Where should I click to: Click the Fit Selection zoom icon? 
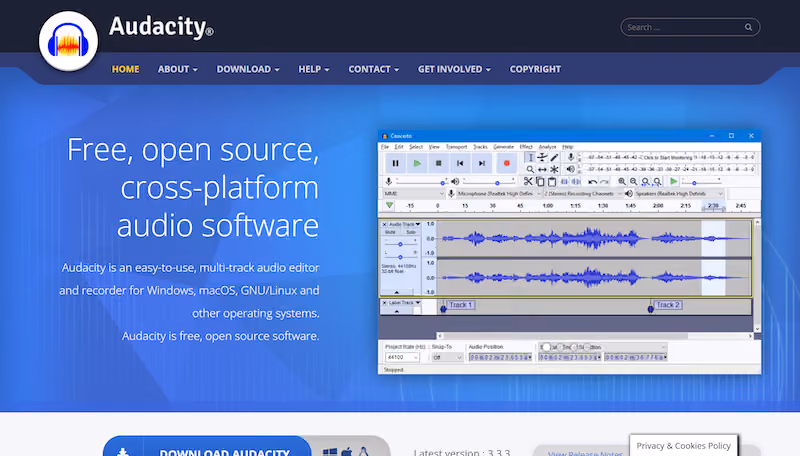645,181
